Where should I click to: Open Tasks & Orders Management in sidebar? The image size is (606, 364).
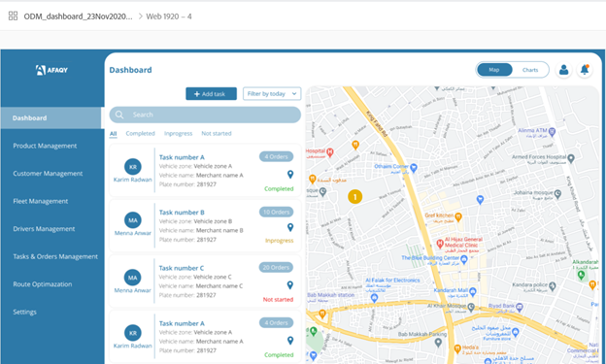pyautogui.click(x=55, y=256)
